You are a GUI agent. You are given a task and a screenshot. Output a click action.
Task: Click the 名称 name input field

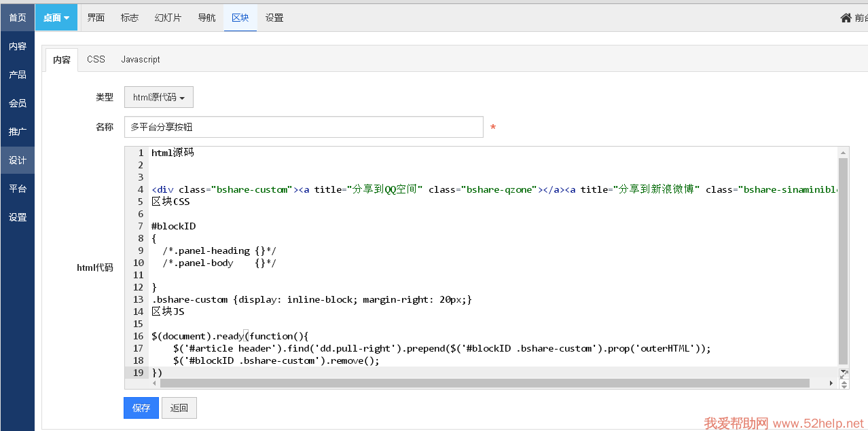pos(304,127)
